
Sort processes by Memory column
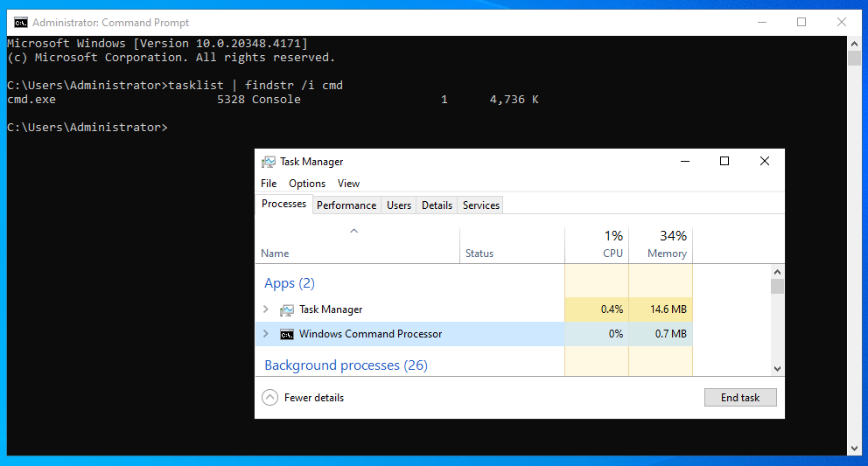[x=666, y=254]
